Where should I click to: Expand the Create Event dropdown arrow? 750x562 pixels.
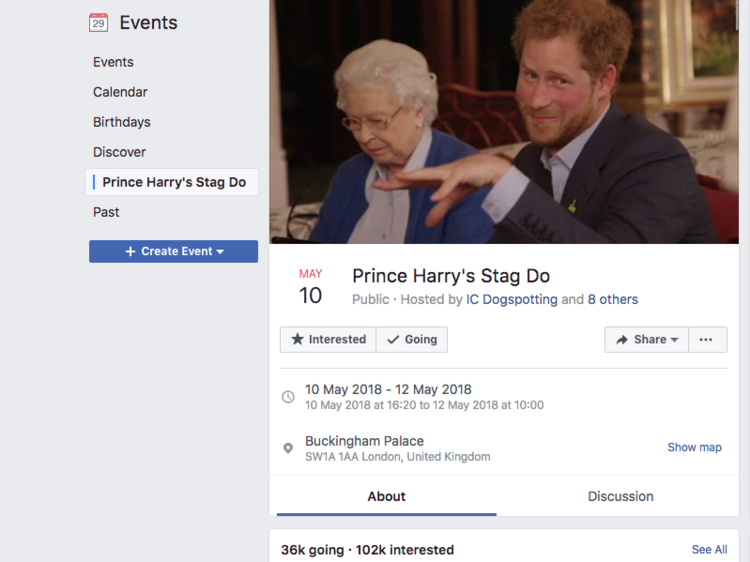(x=220, y=252)
